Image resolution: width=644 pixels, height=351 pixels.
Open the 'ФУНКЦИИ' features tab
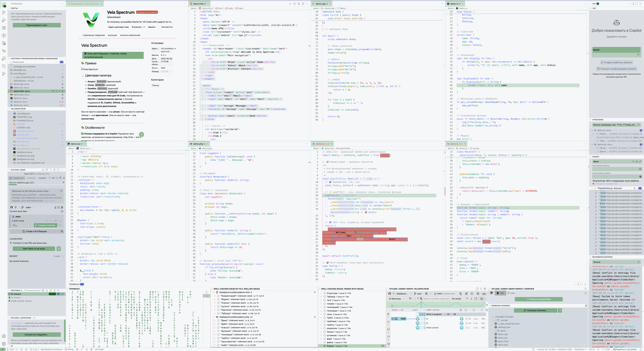pos(113,35)
